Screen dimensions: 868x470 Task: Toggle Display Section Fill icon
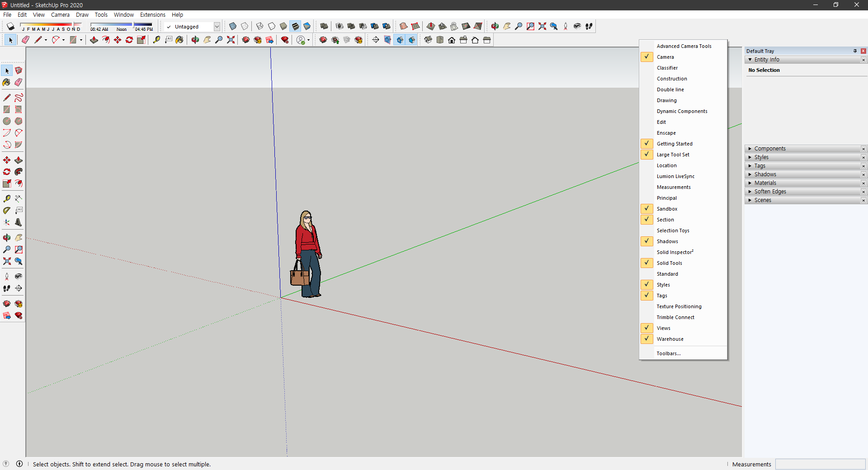[x=412, y=40]
